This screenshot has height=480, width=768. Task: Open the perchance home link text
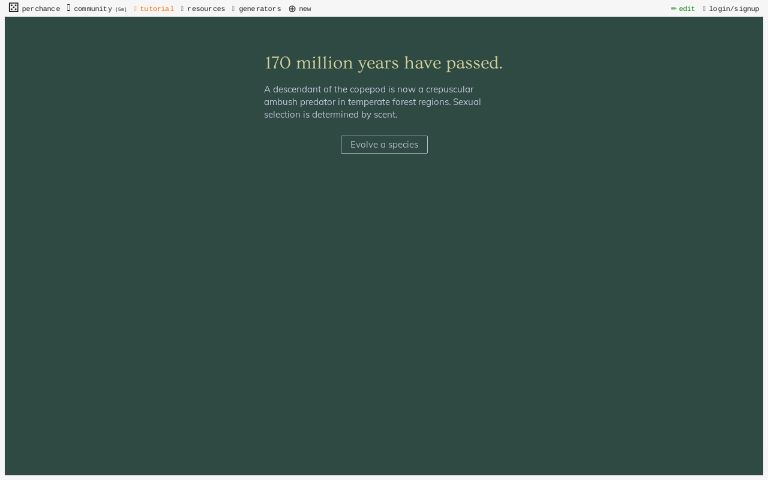click(41, 9)
